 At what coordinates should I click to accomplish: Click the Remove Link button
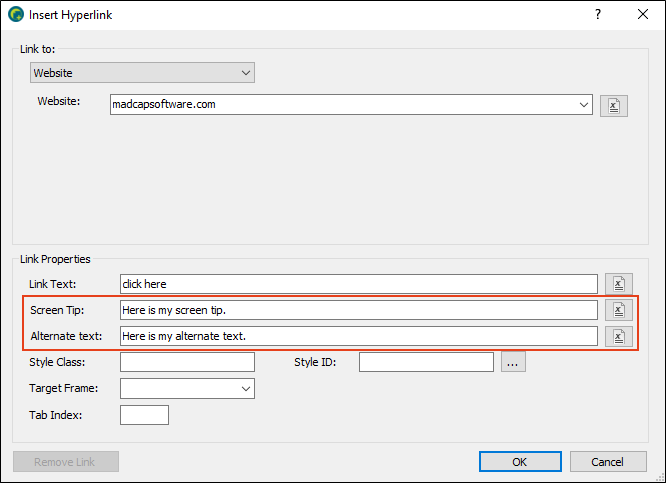pyautogui.click(x=66, y=462)
